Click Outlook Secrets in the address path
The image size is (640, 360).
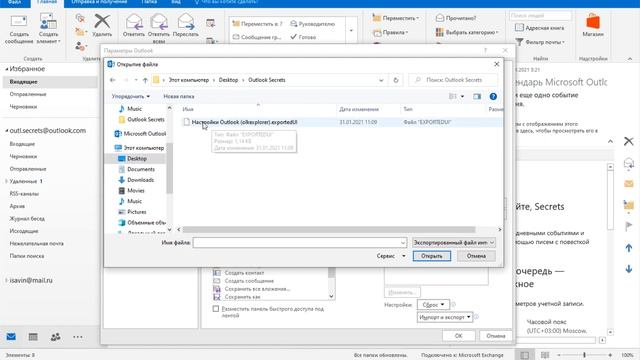tap(267, 80)
